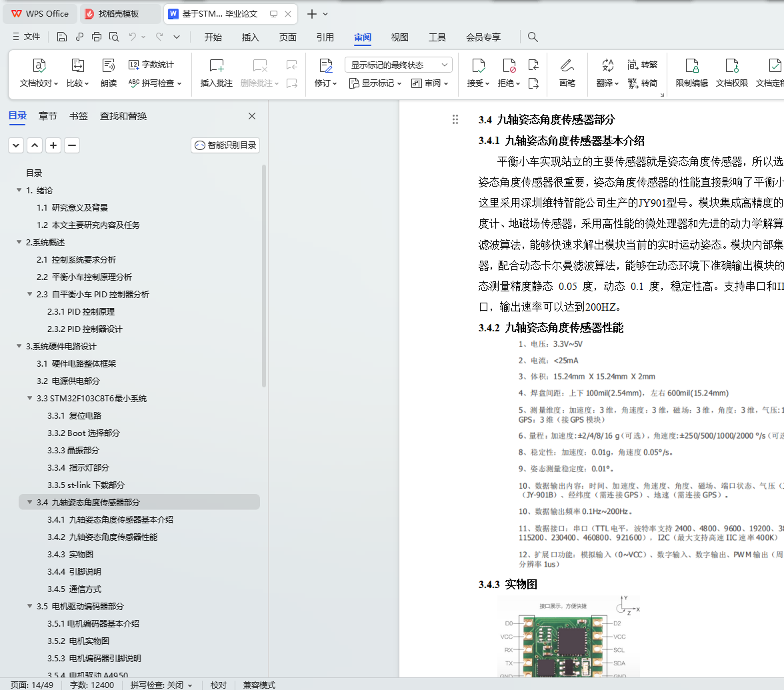Viewport: 784px width, 690px height.
Task: Open 字数统计 word count
Action: (x=151, y=65)
